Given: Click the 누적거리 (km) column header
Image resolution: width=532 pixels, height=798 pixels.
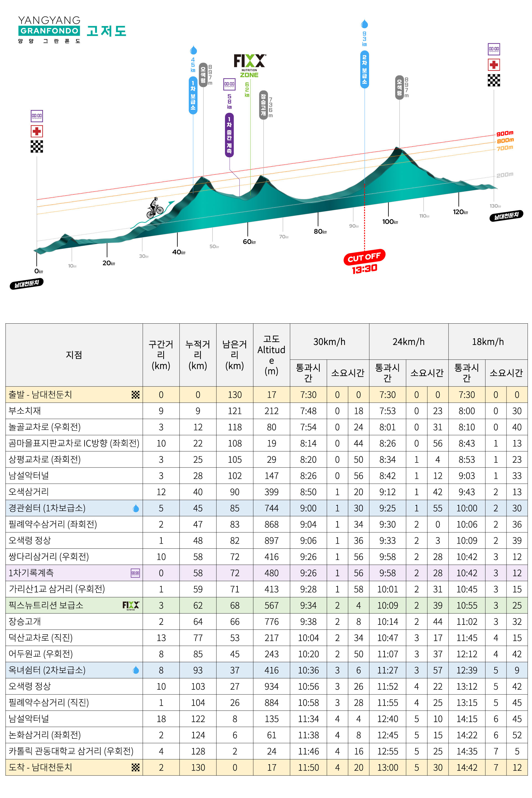Looking at the screenshot, I should pos(198,355).
